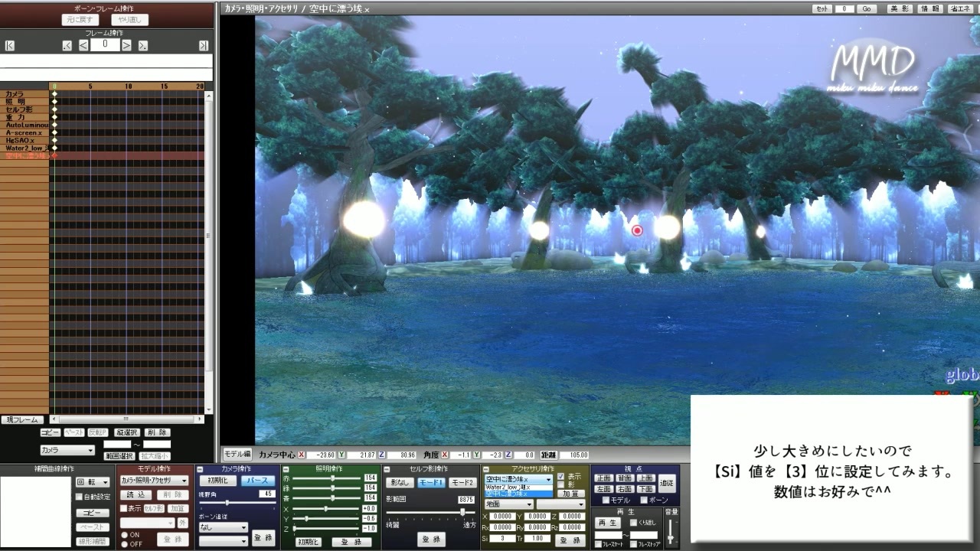This screenshot has height=551, width=980.
Task: Click 削除 frame delete button
Action: pyautogui.click(x=157, y=432)
